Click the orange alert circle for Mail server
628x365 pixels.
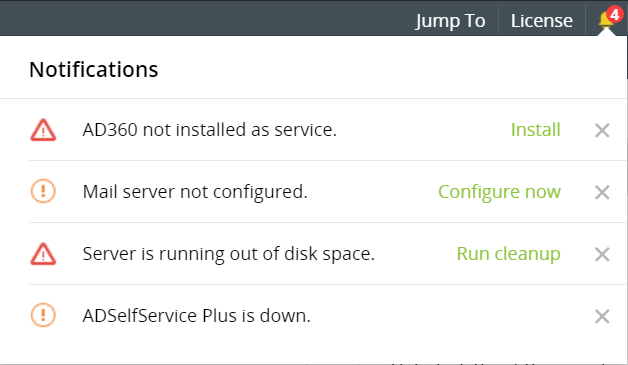(43, 191)
